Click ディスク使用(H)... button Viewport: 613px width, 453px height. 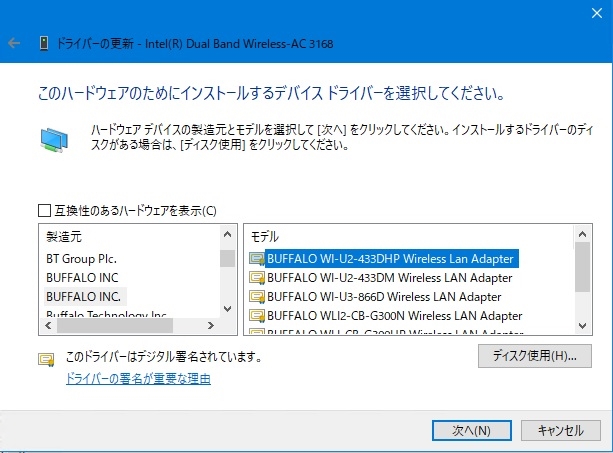click(535, 356)
